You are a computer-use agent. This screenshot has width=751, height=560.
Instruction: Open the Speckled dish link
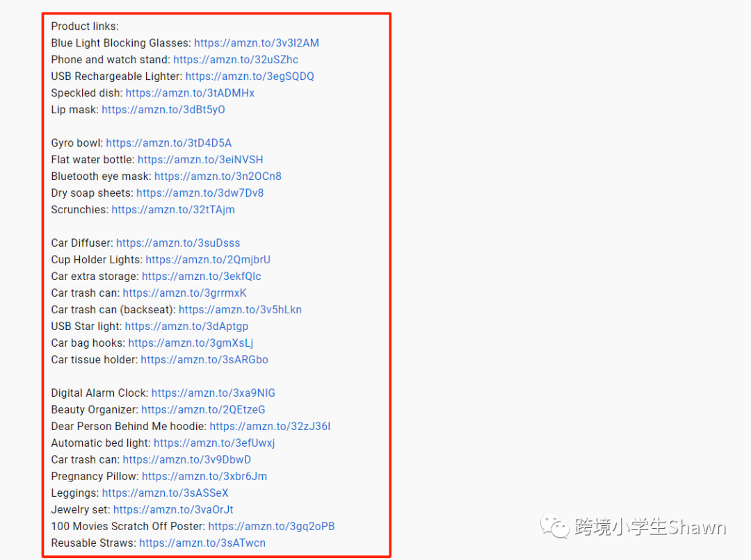(190, 93)
